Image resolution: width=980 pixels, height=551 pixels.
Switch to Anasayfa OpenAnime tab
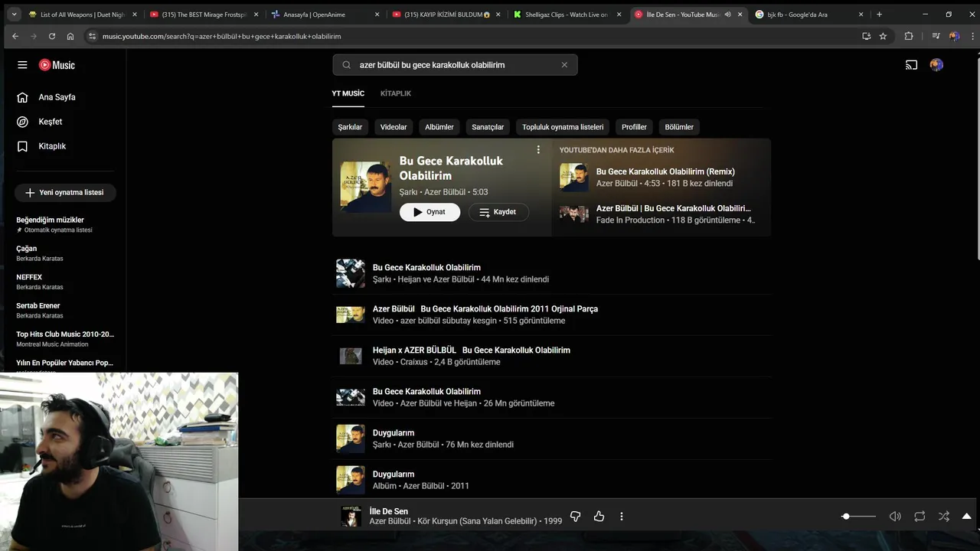pyautogui.click(x=325, y=15)
